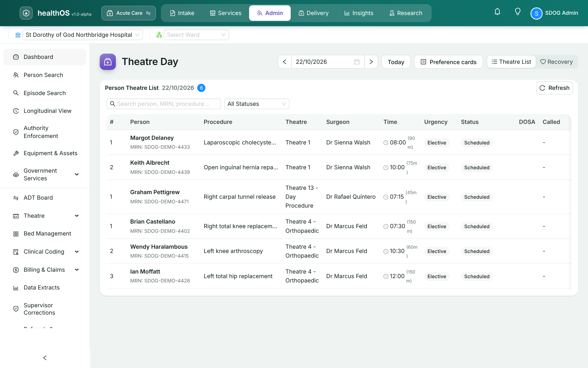Open Data Extracts in sidebar
Viewport: 588px width, 368px height.
(x=45, y=288)
